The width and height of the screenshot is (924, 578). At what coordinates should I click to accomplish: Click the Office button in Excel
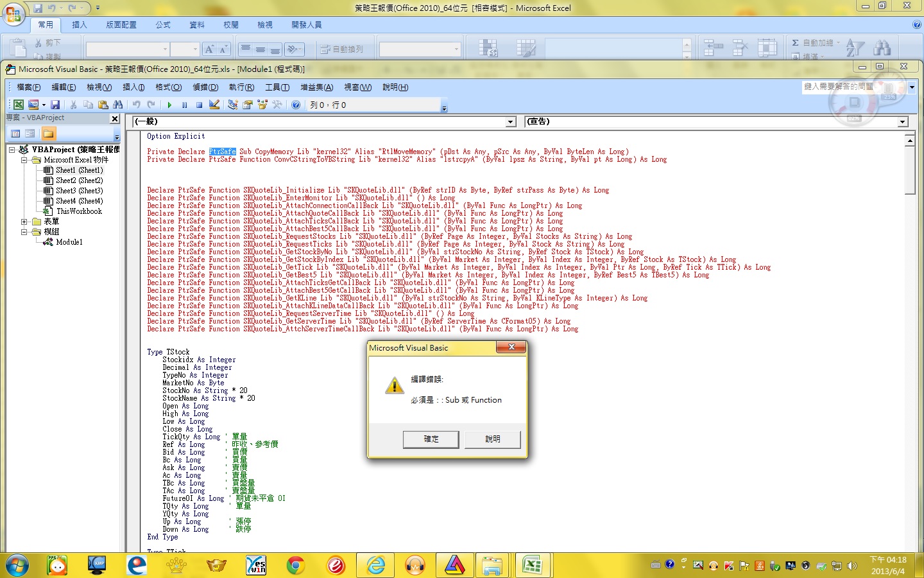tap(13, 13)
